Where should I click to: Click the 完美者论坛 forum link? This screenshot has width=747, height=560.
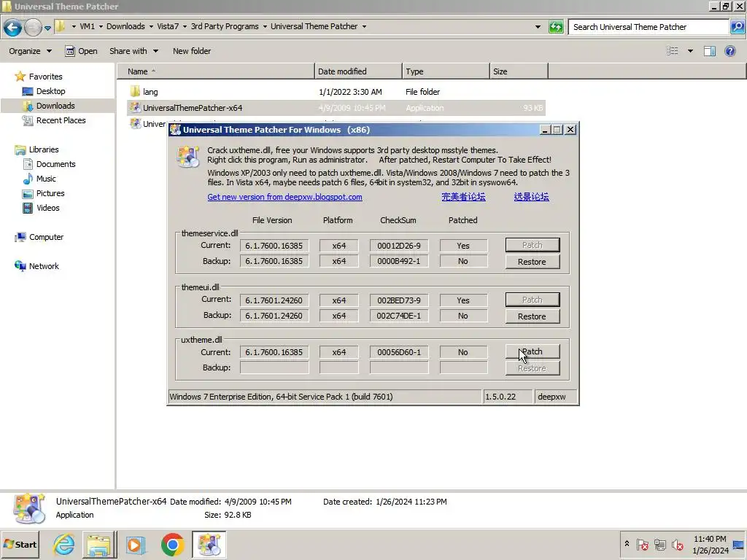tap(463, 197)
